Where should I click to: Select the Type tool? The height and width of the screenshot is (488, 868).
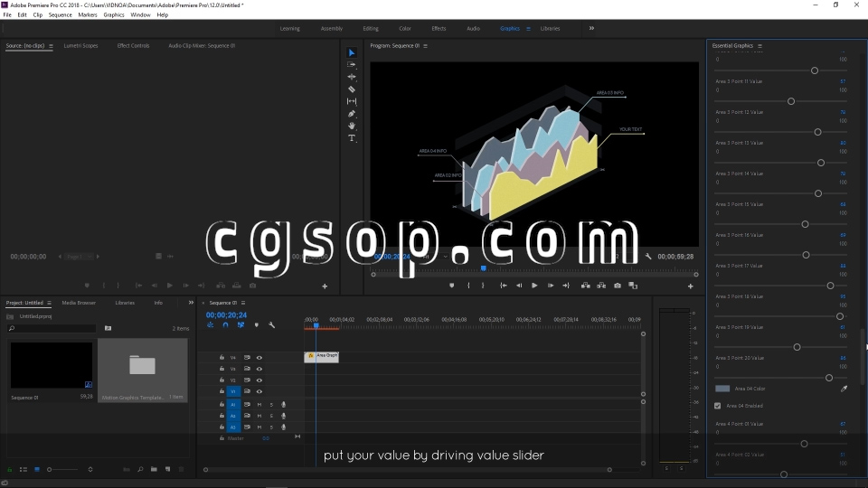[x=352, y=137]
